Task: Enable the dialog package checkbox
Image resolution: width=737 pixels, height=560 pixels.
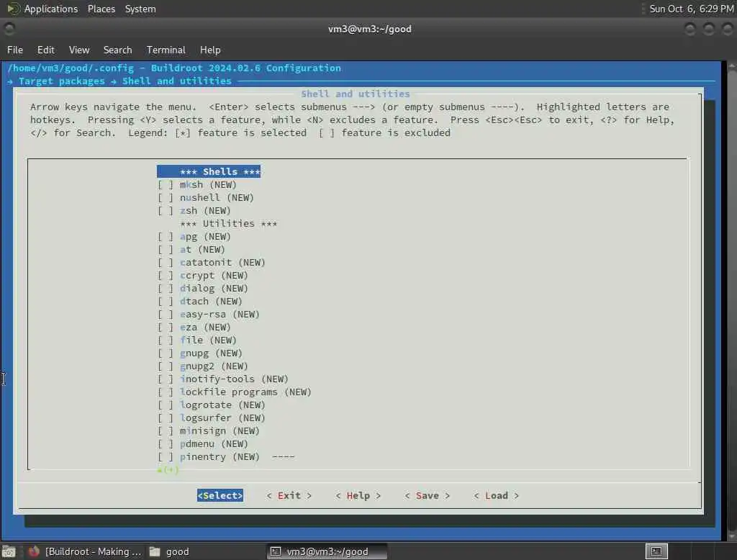Action: pos(165,288)
